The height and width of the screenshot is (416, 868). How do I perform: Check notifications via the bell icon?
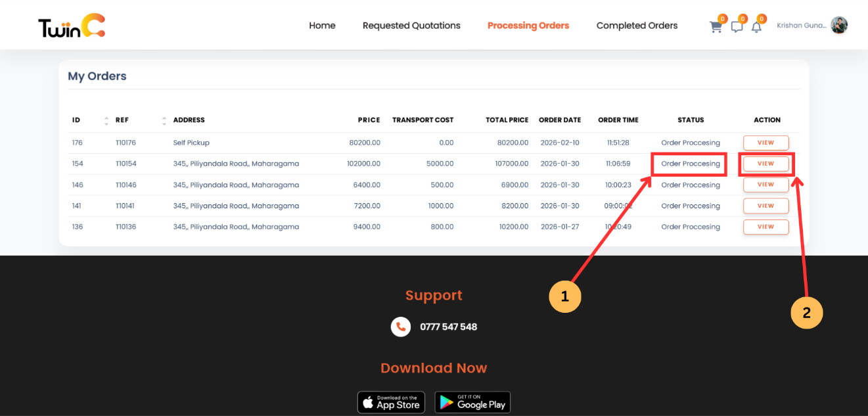tap(757, 26)
